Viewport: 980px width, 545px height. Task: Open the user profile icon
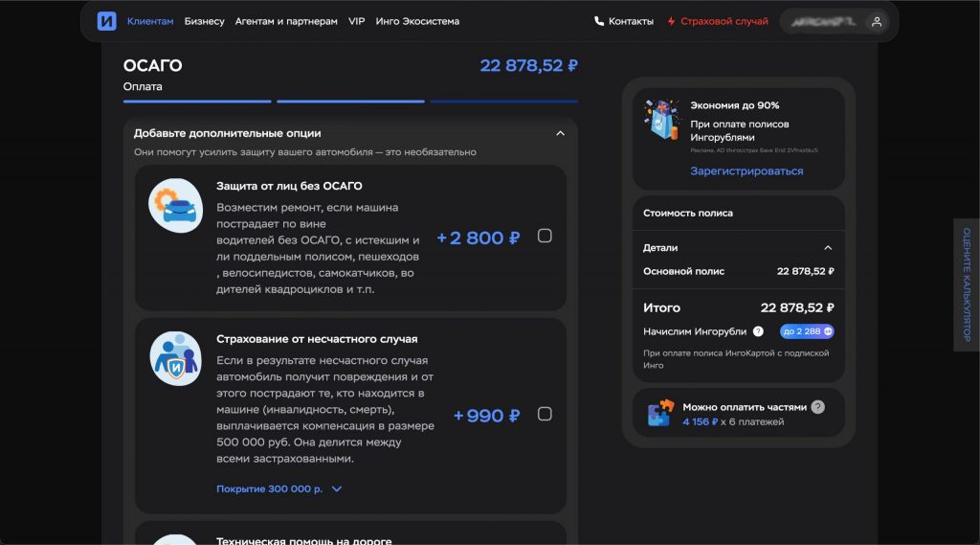875,21
